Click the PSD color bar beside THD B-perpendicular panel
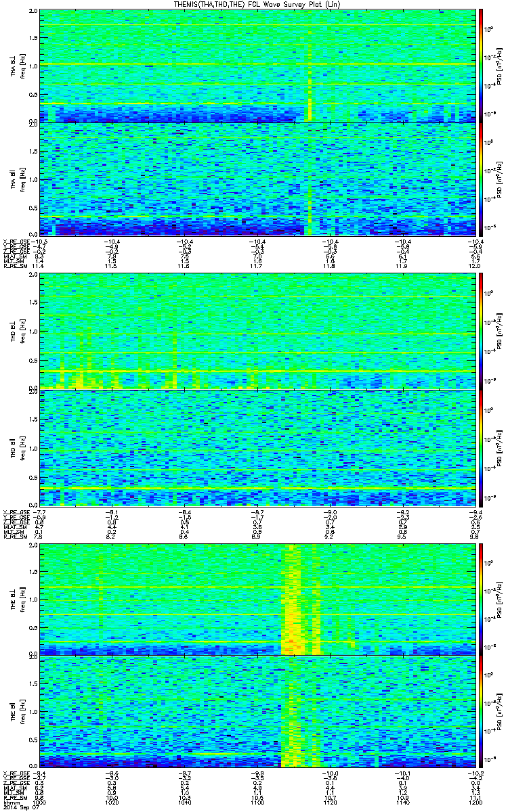 482,332
